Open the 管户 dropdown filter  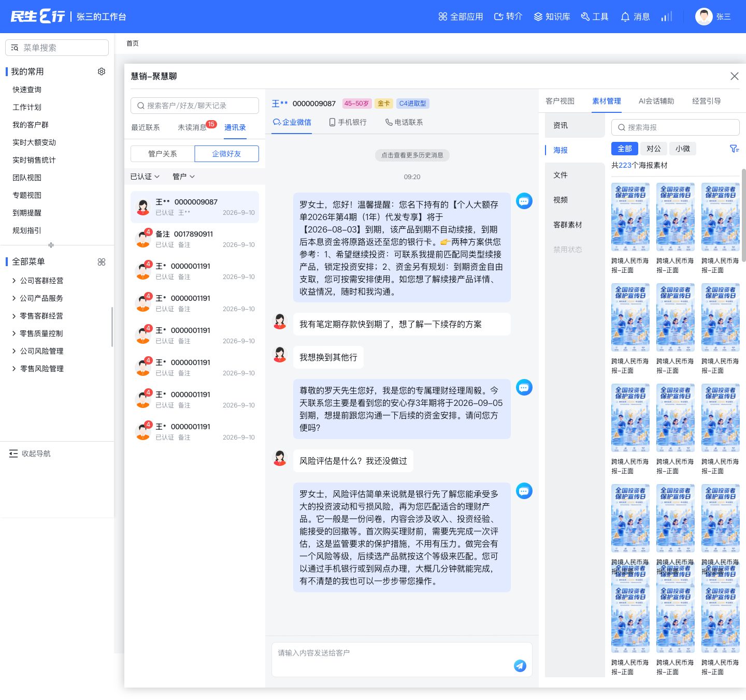tap(184, 177)
